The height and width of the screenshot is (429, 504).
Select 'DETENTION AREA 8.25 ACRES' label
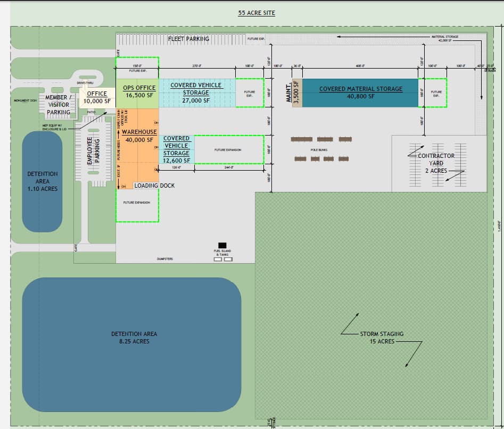pyautogui.click(x=134, y=338)
